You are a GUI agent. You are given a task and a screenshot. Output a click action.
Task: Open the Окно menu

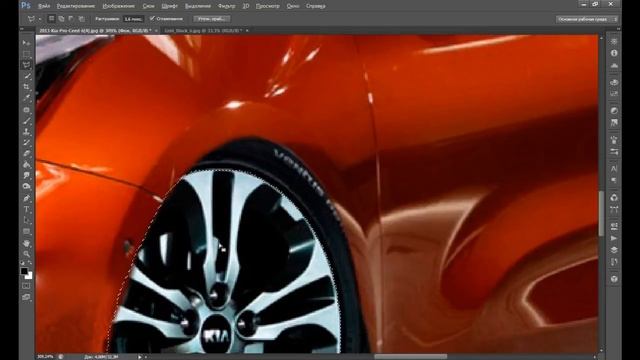click(x=293, y=6)
